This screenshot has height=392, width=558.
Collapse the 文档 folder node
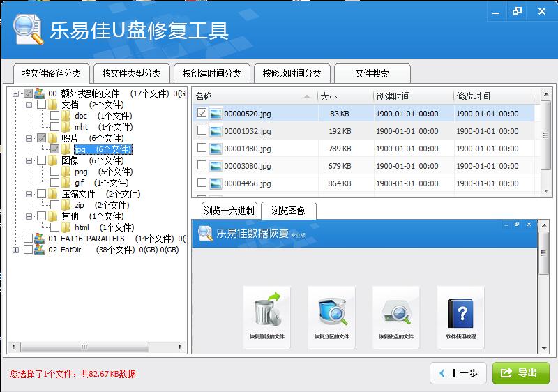click(29, 105)
